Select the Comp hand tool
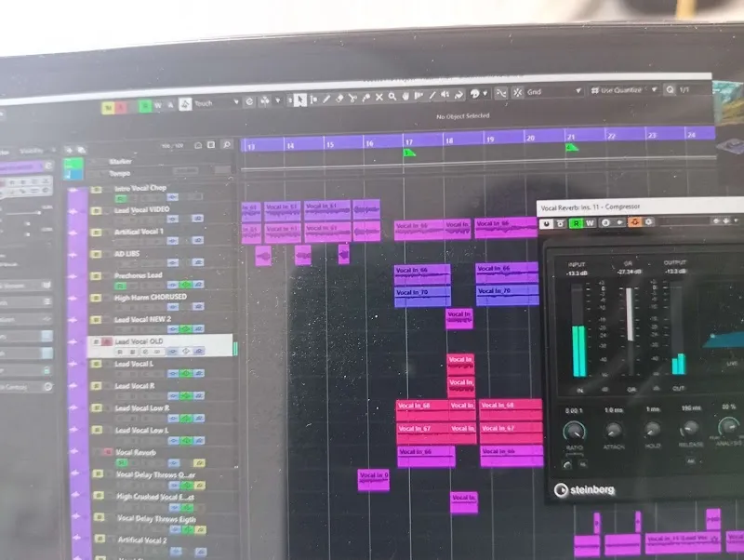The width and height of the screenshot is (744, 560). (x=405, y=96)
